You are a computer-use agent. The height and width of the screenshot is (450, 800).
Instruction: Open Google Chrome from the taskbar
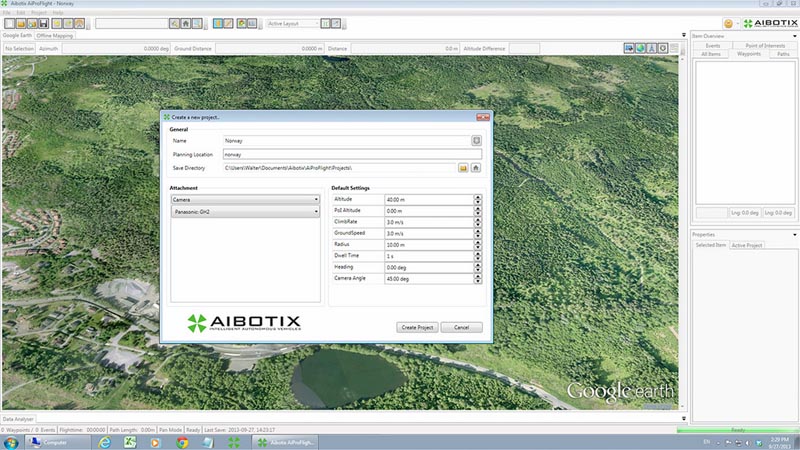pyautogui.click(x=182, y=442)
